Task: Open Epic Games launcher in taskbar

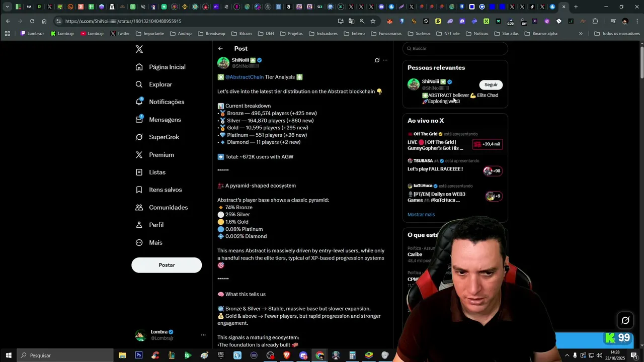Action: pos(221,355)
